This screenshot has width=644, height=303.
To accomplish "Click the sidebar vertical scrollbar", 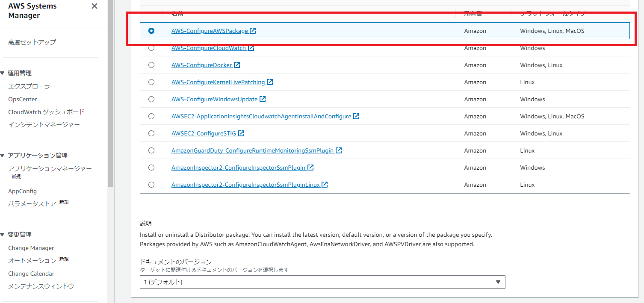I will pos(110,93).
